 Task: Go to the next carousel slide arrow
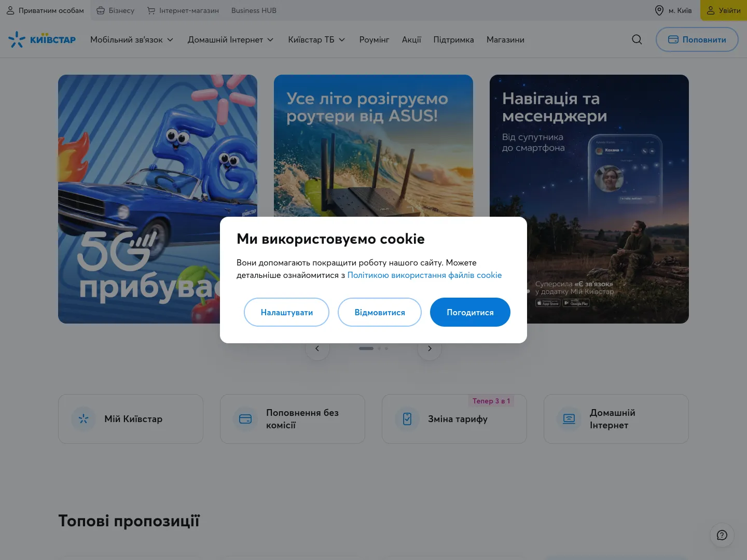[430, 348]
